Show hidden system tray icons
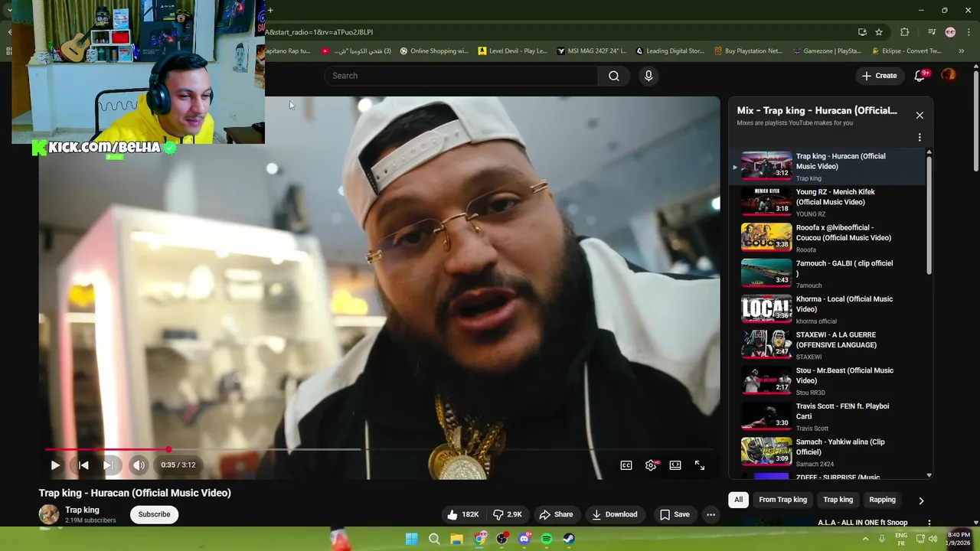 click(866, 539)
